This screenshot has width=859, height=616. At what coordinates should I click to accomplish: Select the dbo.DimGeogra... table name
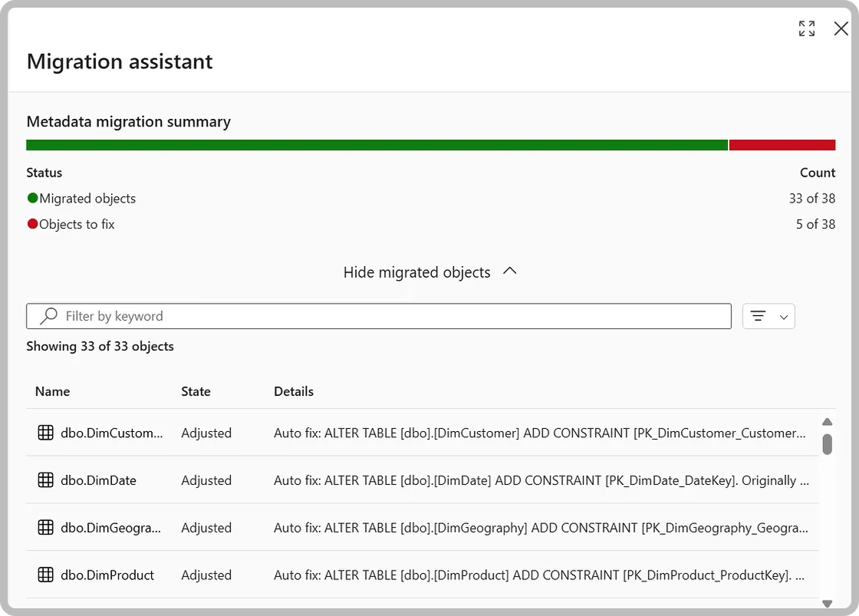[110, 528]
